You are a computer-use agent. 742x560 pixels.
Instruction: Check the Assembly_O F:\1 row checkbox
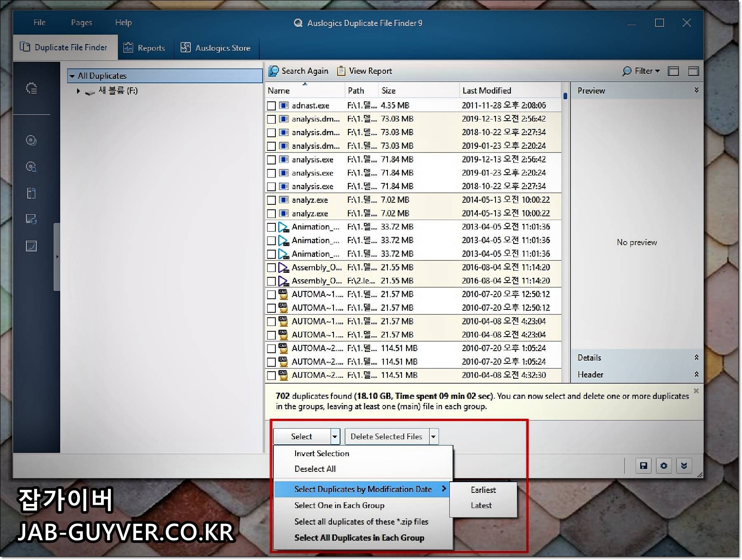click(271, 268)
